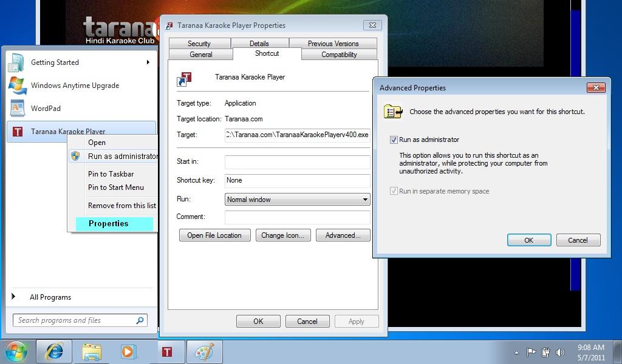This screenshot has width=622, height=364.
Task: Select Properties in the context menu
Action: pos(109,224)
